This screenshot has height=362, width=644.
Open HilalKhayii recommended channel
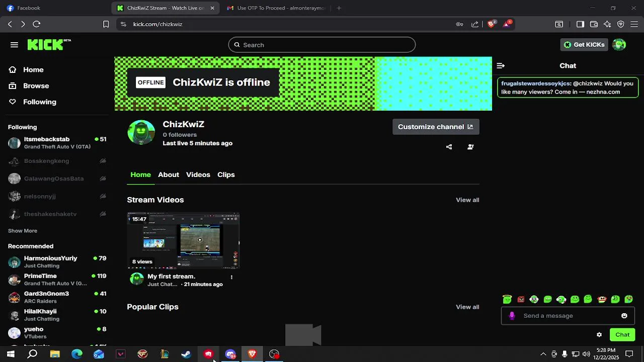click(57, 315)
